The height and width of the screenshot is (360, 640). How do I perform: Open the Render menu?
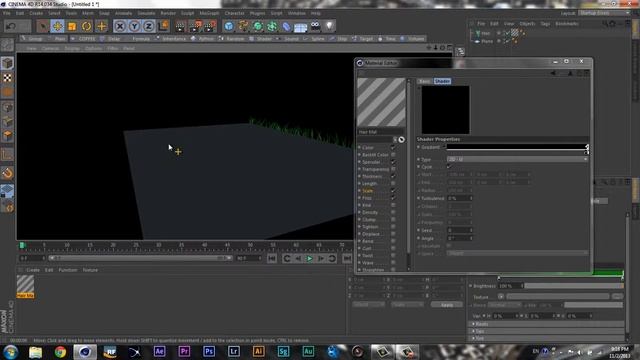[x=168, y=13]
